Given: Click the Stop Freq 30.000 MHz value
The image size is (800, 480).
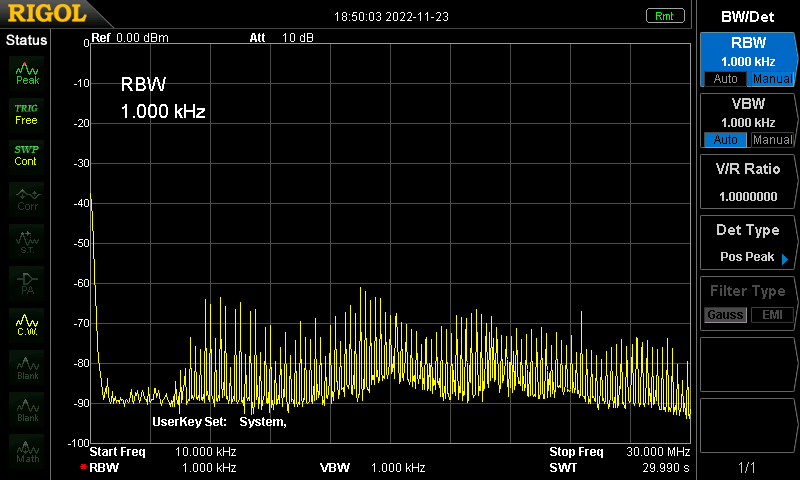Looking at the screenshot, I should [x=658, y=451].
